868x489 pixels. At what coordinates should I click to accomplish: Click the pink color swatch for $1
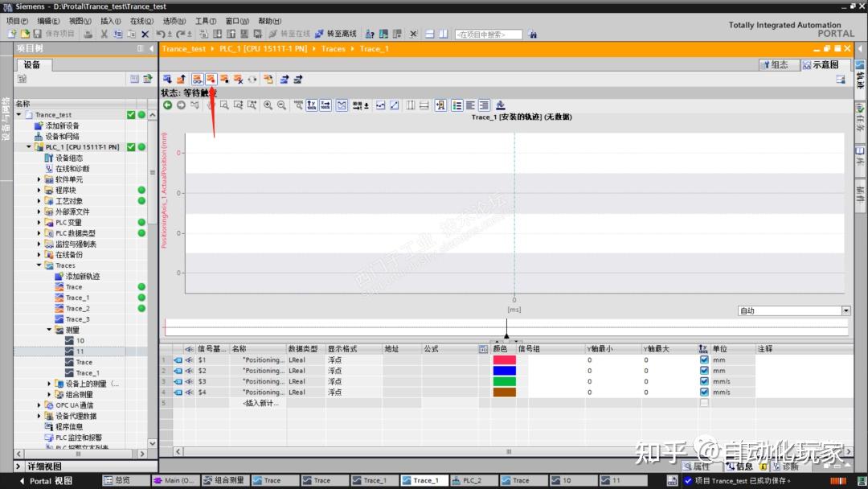(x=504, y=360)
